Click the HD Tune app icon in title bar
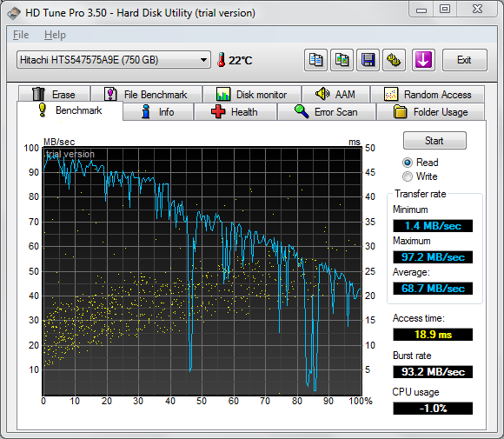Screen dimensions: 504x439 tap(14, 13)
